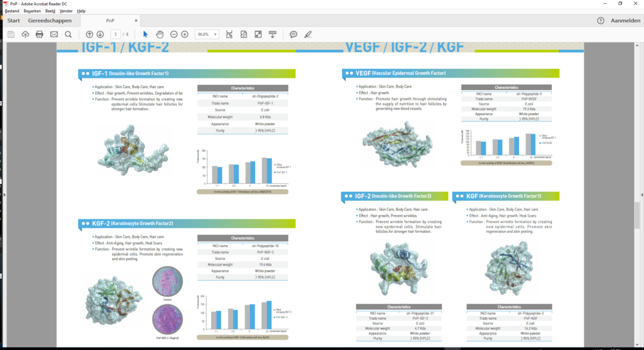Click the read mode download-bar icon
Viewport: 644px width, 350px height.
coord(272,35)
